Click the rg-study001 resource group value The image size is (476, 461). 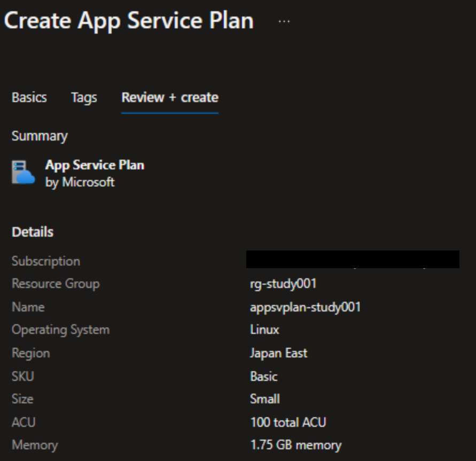point(283,284)
